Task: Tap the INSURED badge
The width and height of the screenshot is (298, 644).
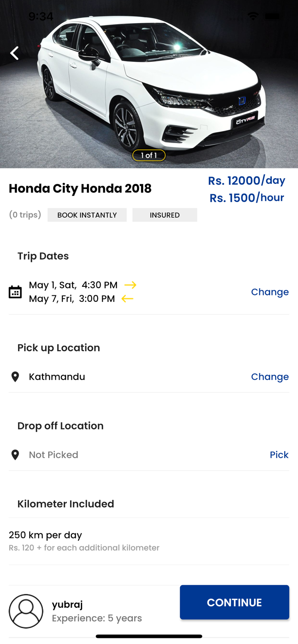Action: (x=165, y=215)
